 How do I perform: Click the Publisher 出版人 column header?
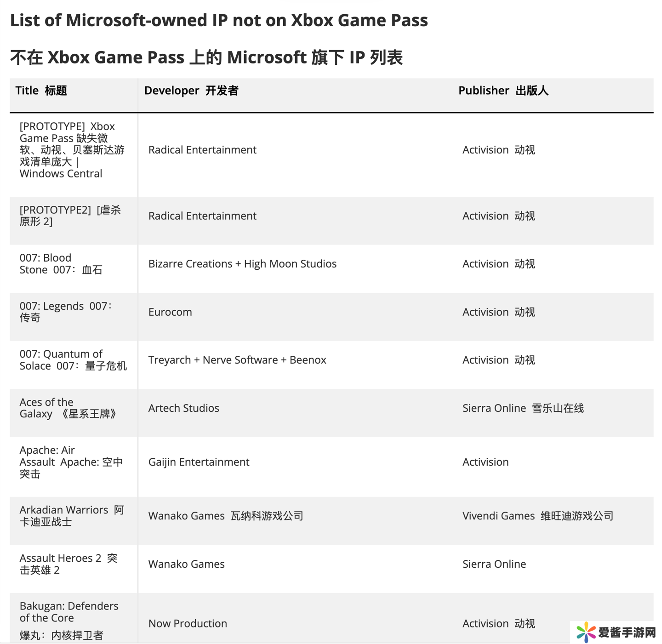(503, 91)
